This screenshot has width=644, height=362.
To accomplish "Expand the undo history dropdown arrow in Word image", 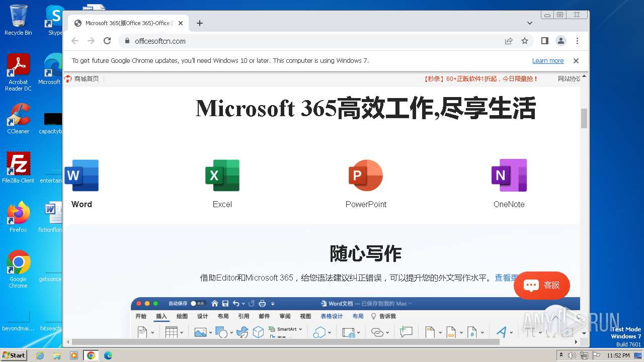I will (x=243, y=304).
